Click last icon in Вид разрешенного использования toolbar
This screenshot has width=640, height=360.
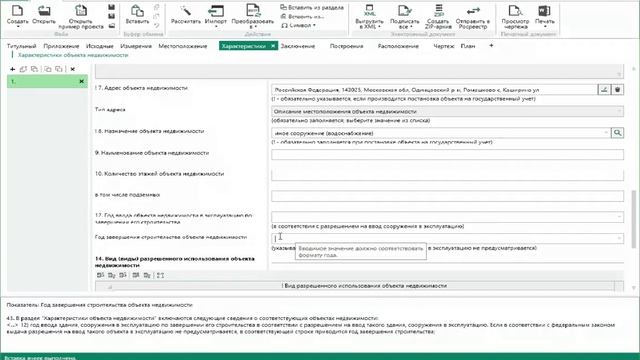click(160, 275)
